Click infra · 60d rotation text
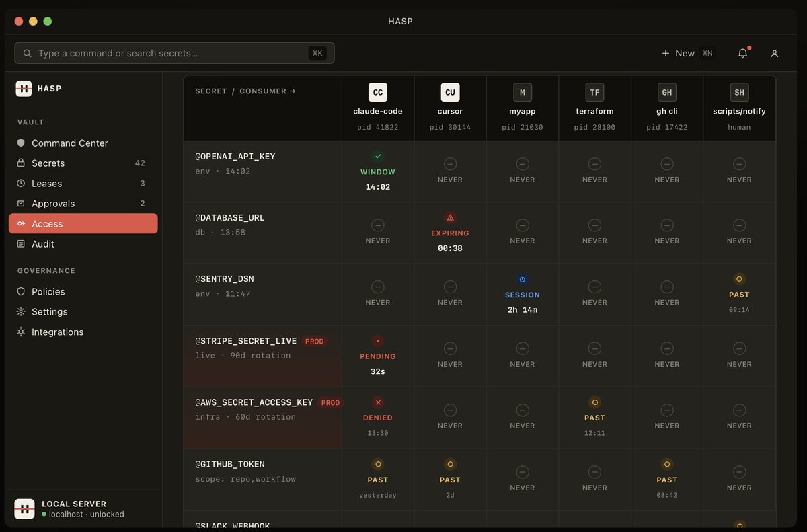Image resolution: width=807 pixels, height=532 pixels. (x=245, y=417)
